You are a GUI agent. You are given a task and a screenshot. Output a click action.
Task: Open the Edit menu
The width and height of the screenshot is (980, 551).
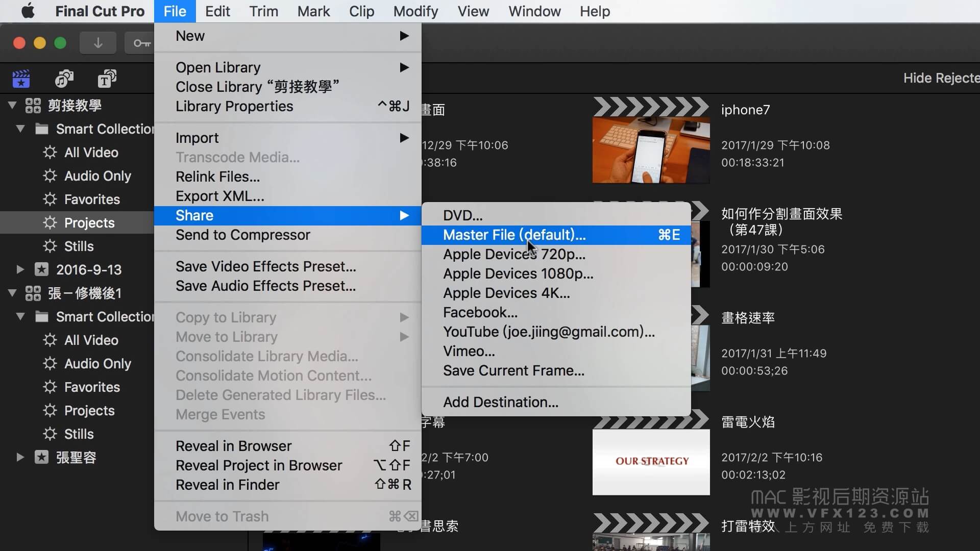217,11
